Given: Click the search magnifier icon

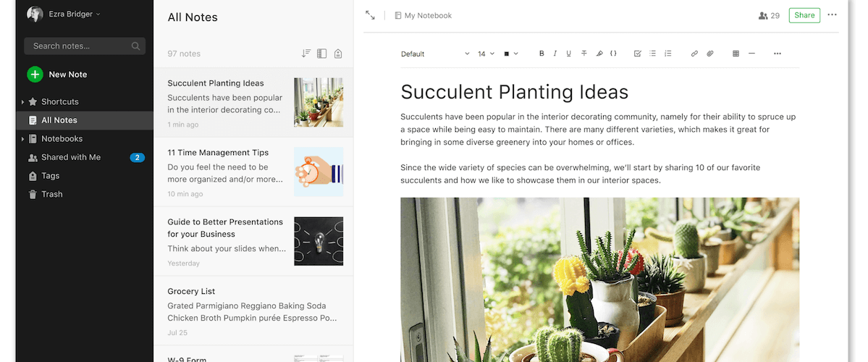Looking at the screenshot, I should (135, 46).
